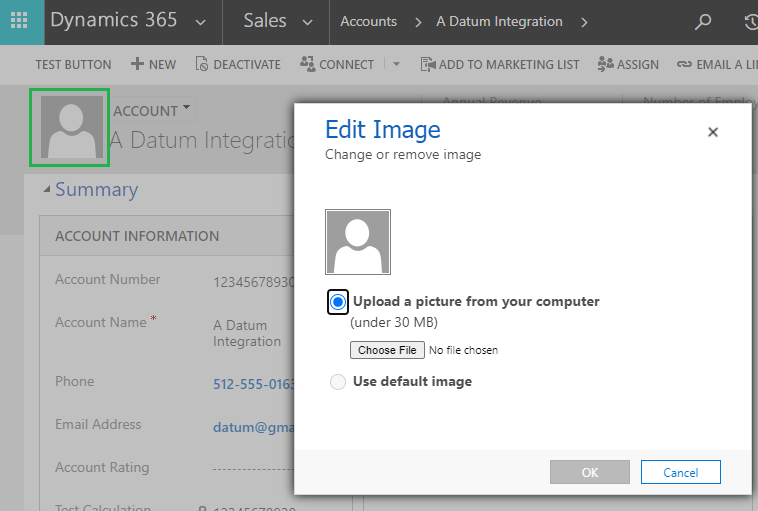Click the Deactivate document icon
Viewport: 758px width, 511px height.
tap(202, 64)
